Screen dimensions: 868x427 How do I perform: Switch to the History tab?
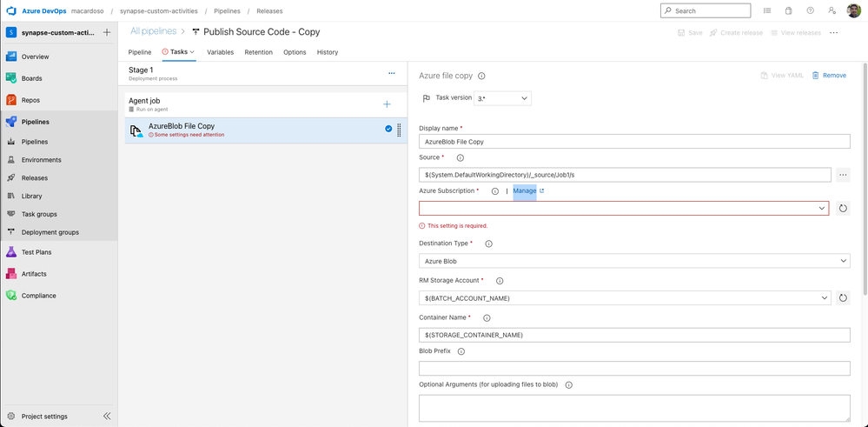[x=328, y=52]
